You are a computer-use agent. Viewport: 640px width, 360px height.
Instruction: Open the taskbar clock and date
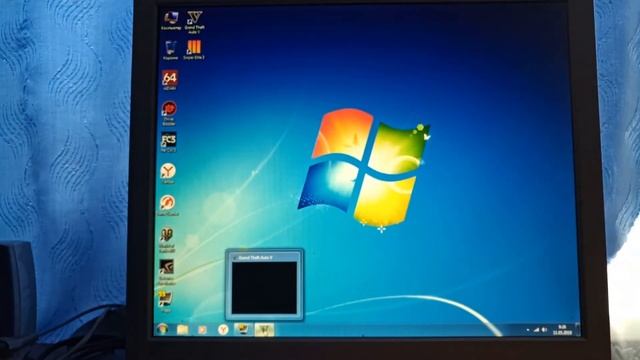coord(562,330)
